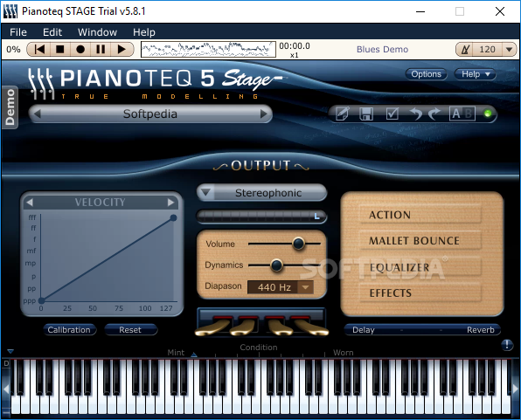Select next preset with right arrow
Viewport: 521px width, 420px height.
pos(264,114)
